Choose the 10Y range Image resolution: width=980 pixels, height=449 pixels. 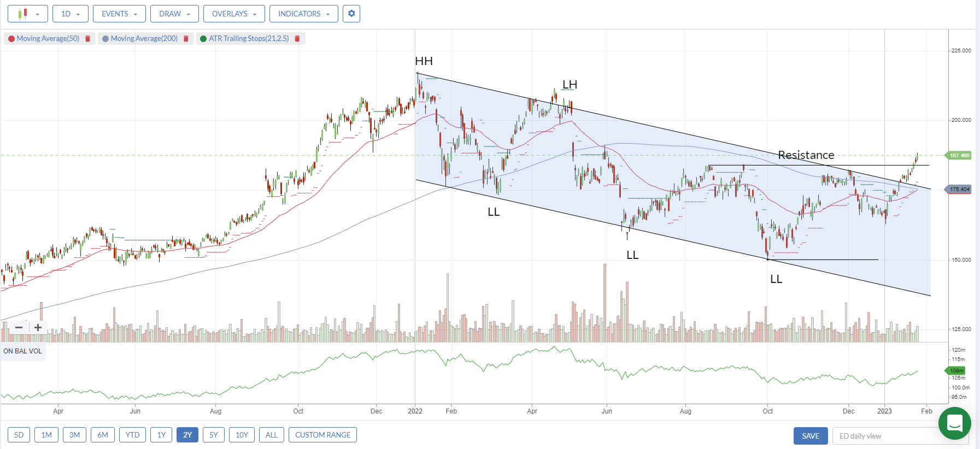tap(242, 435)
